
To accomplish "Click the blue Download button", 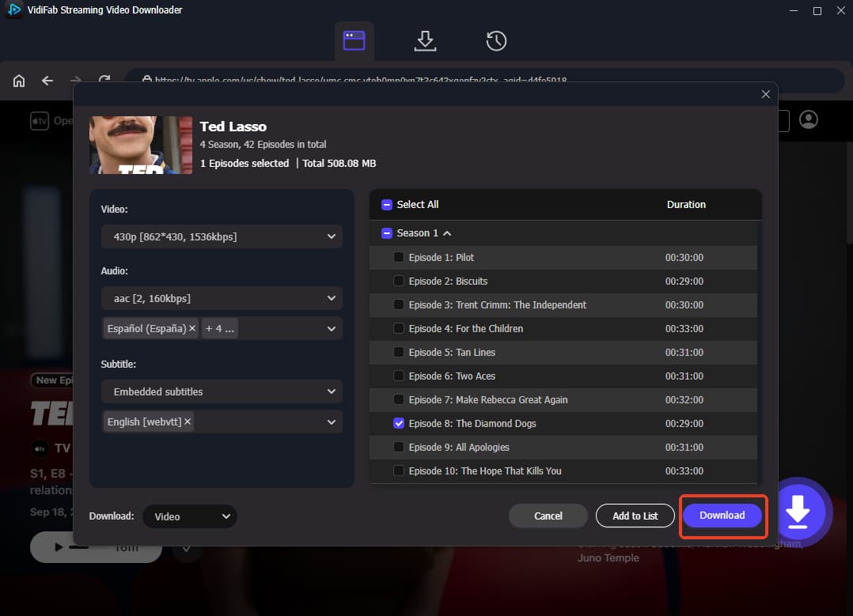I will 722,516.
